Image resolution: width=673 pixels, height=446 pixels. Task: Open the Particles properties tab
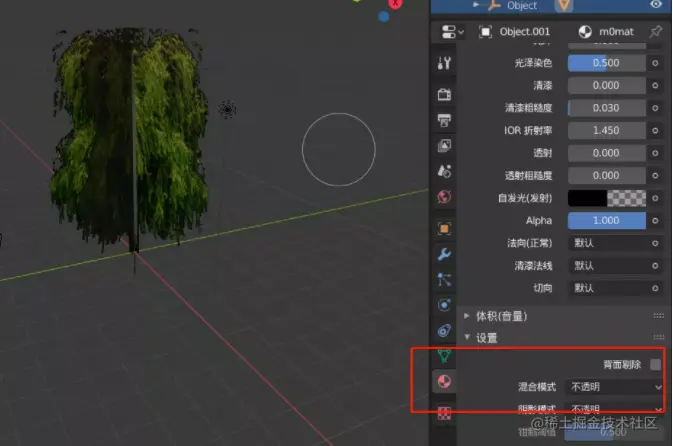pos(444,279)
